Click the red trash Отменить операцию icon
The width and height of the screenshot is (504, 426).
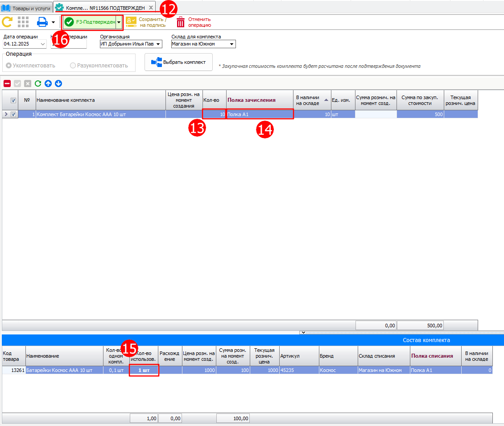point(181,22)
